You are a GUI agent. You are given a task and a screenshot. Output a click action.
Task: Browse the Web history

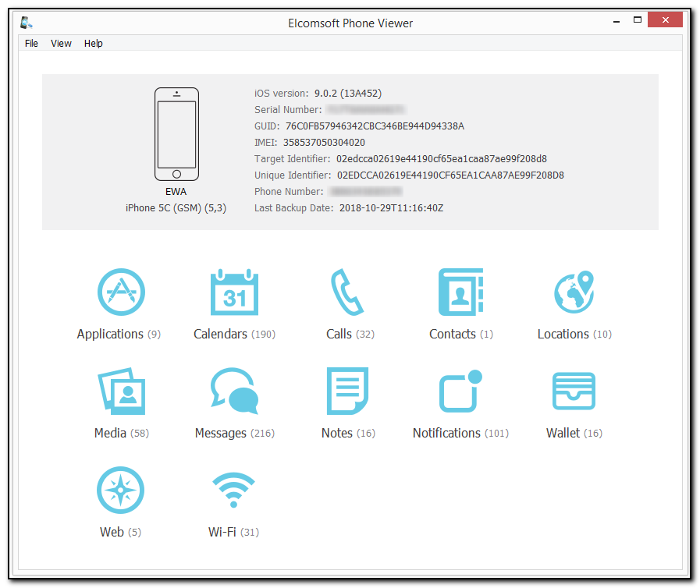coord(120,490)
